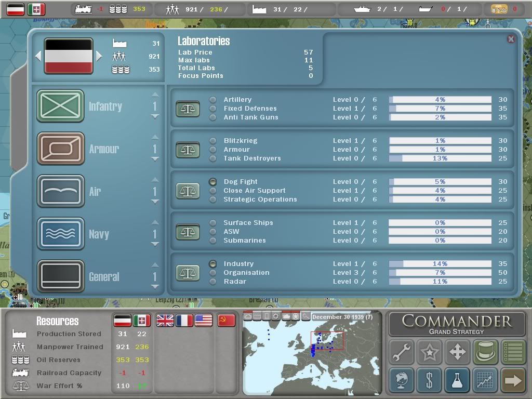Image resolution: width=532 pixels, height=399 pixels.
Task: Toggle the tank units minimap filter
Action: (286, 316)
